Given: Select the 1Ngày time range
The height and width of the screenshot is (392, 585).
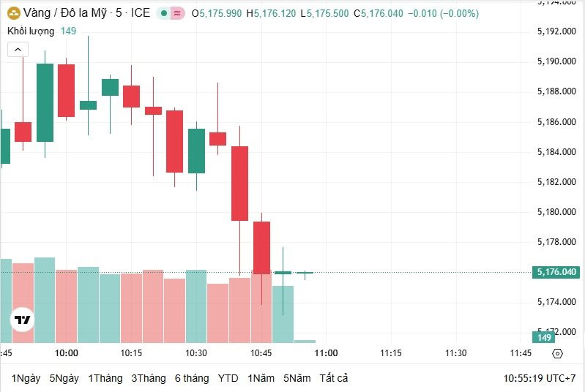Looking at the screenshot, I should (26, 378).
